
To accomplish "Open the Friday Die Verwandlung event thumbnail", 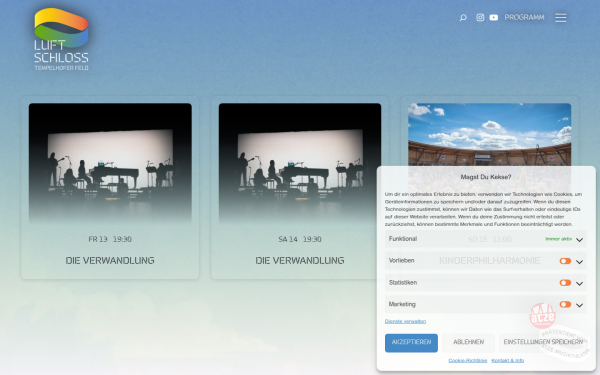I will [110, 163].
